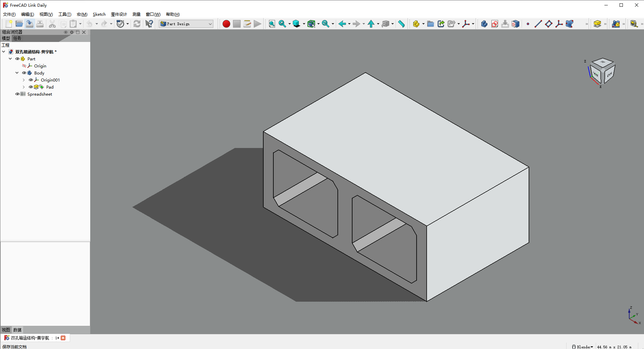Screen dimensions: 644x349
Task: Click the create group folder icon
Action: pos(430,24)
